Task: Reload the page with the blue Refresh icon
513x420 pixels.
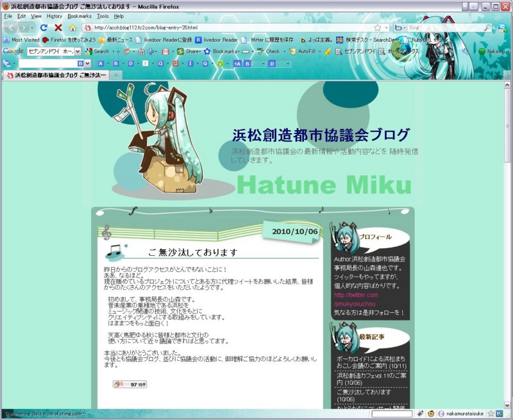Action: coord(44,28)
